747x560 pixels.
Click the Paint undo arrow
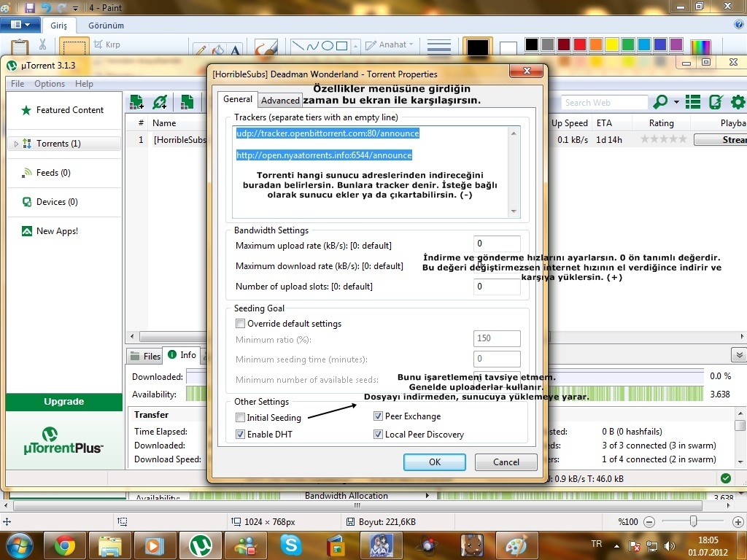(x=46, y=7)
